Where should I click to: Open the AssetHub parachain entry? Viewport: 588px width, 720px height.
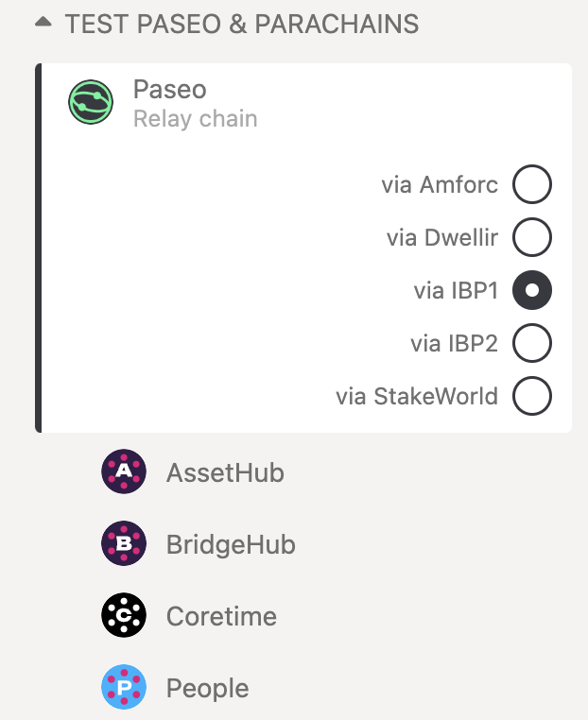(303, 471)
